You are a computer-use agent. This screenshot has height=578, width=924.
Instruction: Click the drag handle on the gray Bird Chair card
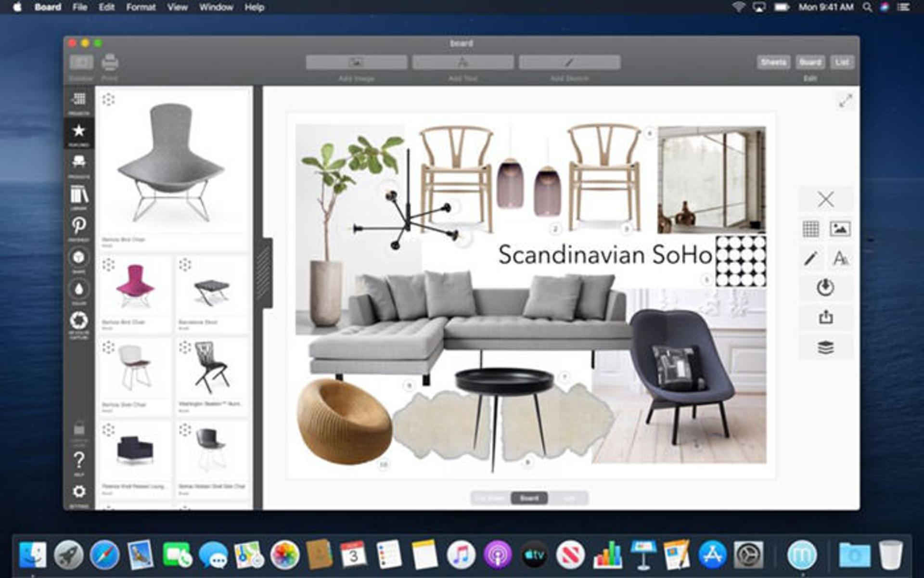point(108,99)
